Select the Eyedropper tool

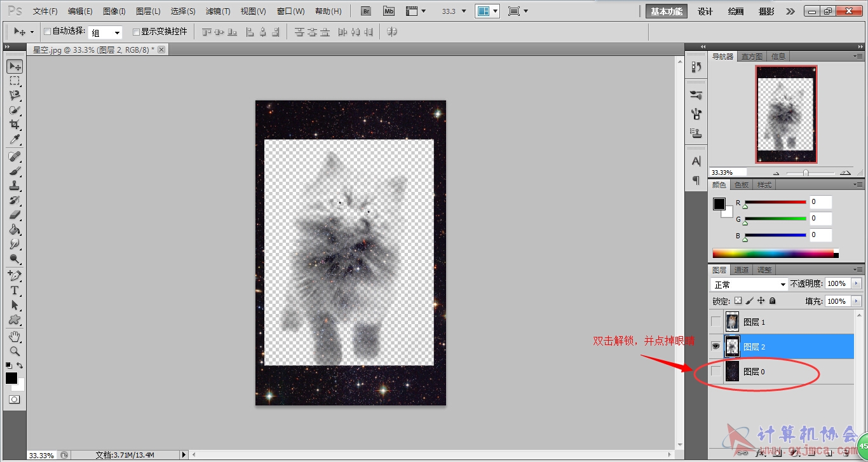pos(15,139)
